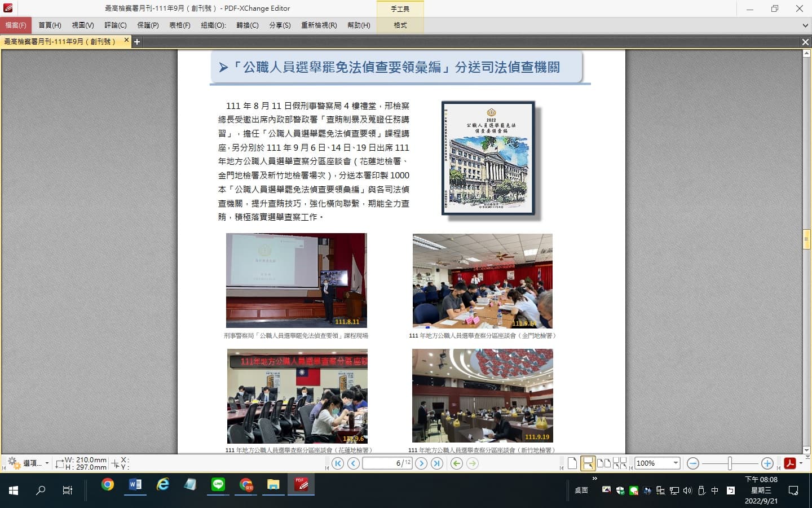Zoom in with the plus button
This screenshot has width=812, height=508.
767,463
